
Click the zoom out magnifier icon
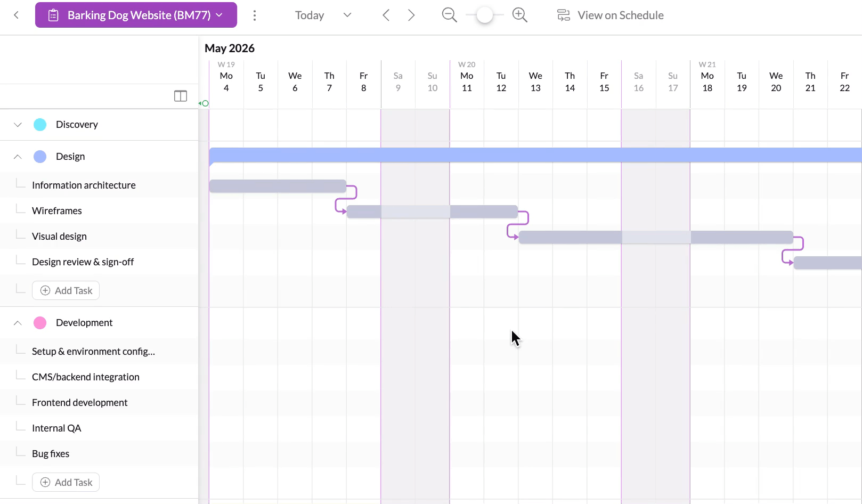point(449,15)
